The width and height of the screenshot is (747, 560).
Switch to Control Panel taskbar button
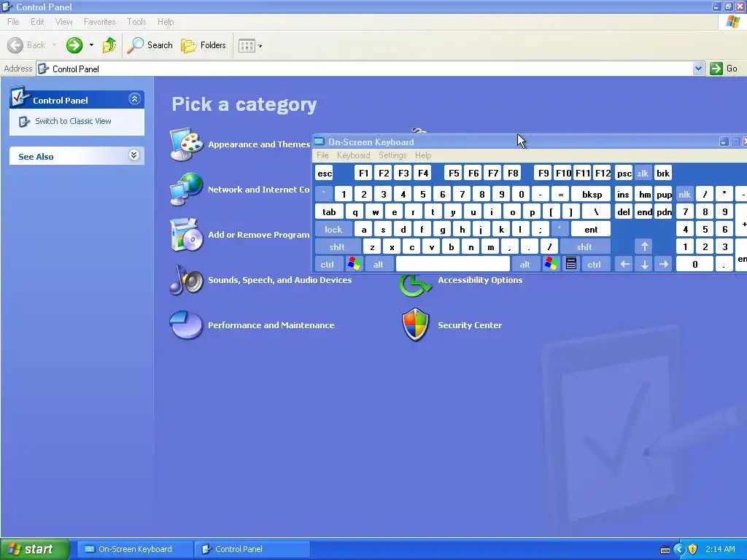(x=252, y=549)
